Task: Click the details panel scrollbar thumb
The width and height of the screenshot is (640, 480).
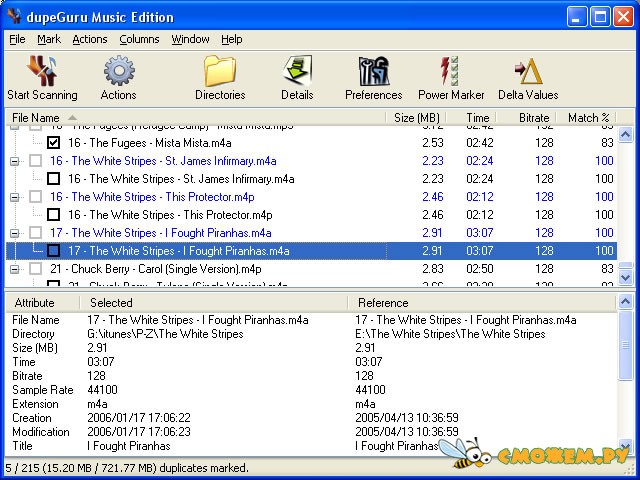Action: (626, 345)
